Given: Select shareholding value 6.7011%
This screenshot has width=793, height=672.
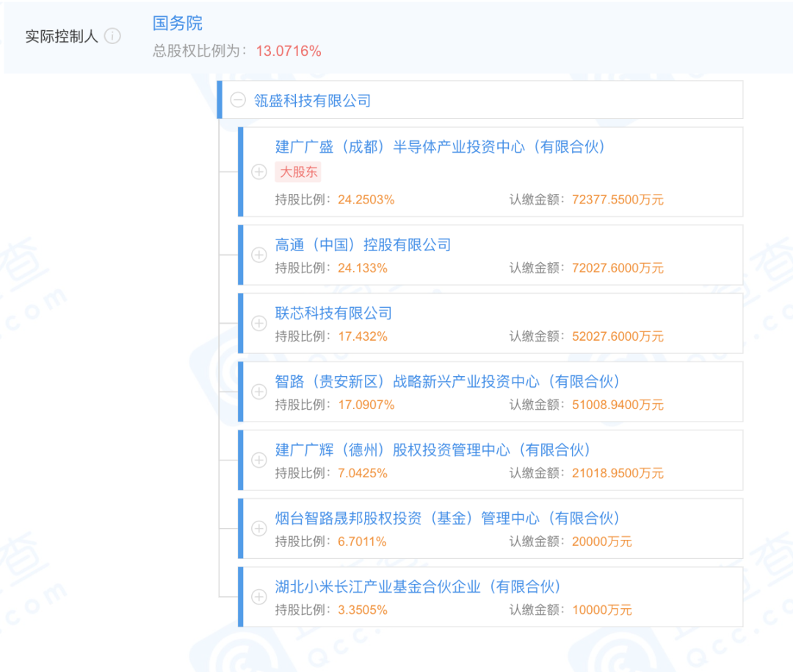Looking at the screenshot, I should pyautogui.click(x=362, y=541).
